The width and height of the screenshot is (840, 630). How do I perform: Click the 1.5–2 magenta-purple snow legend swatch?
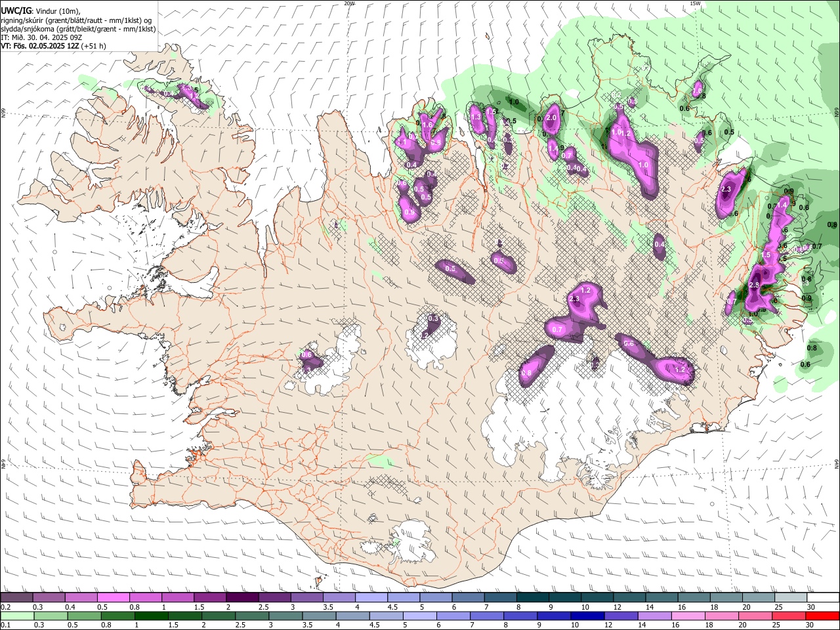(x=210, y=598)
